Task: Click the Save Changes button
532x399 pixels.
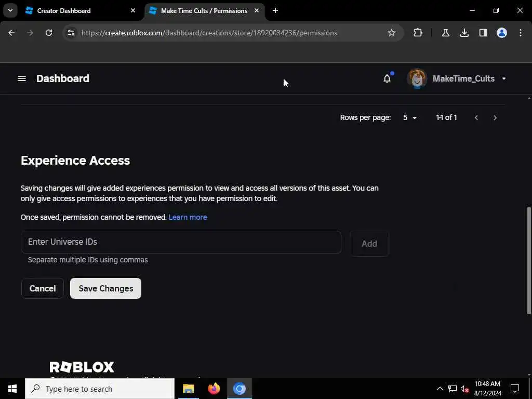Action: point(106,288)
